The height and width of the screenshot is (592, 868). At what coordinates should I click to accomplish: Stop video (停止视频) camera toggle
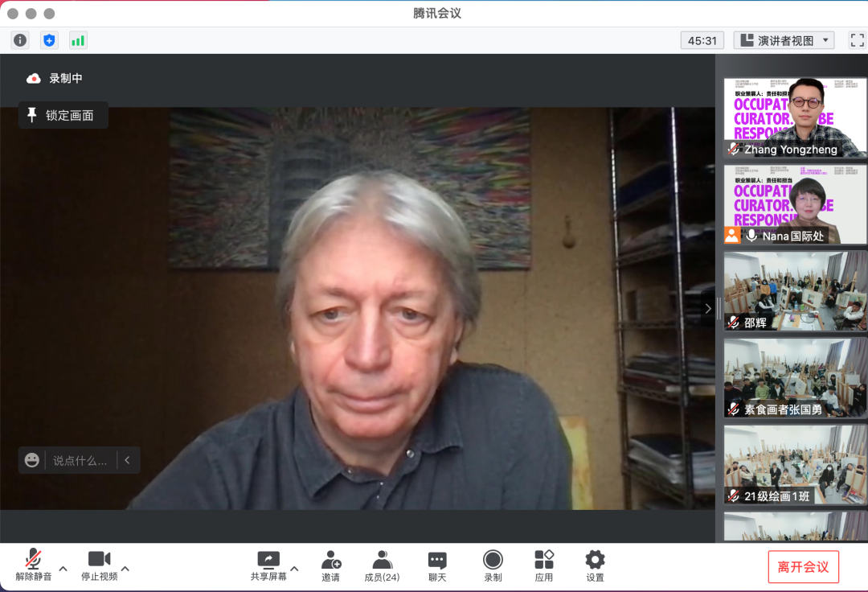click(99, 565)
